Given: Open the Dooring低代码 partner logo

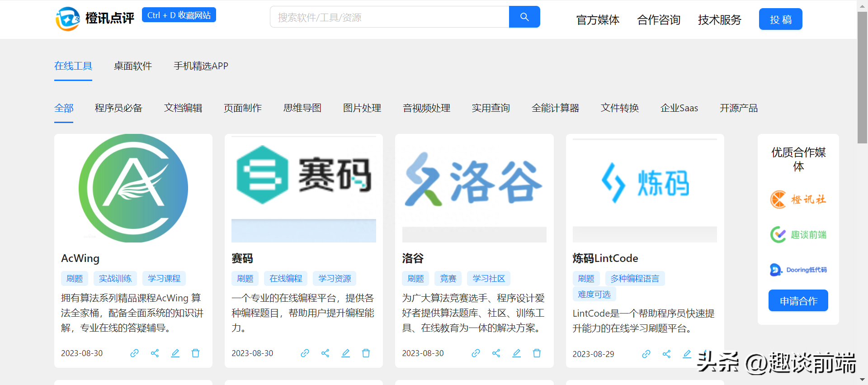Looking at the screenshot, I should click(x=798, y=270).
